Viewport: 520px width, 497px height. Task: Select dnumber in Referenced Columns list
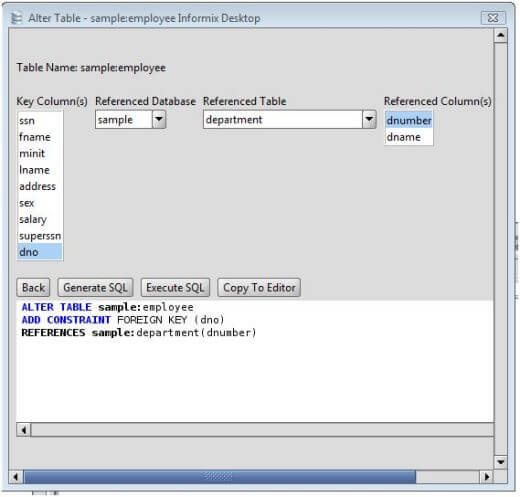tap(409, 120)
